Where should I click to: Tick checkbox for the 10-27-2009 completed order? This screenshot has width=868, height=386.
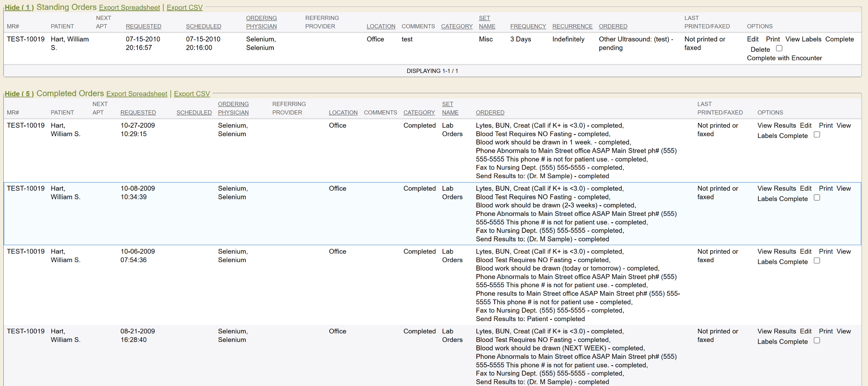coord(817,135)
